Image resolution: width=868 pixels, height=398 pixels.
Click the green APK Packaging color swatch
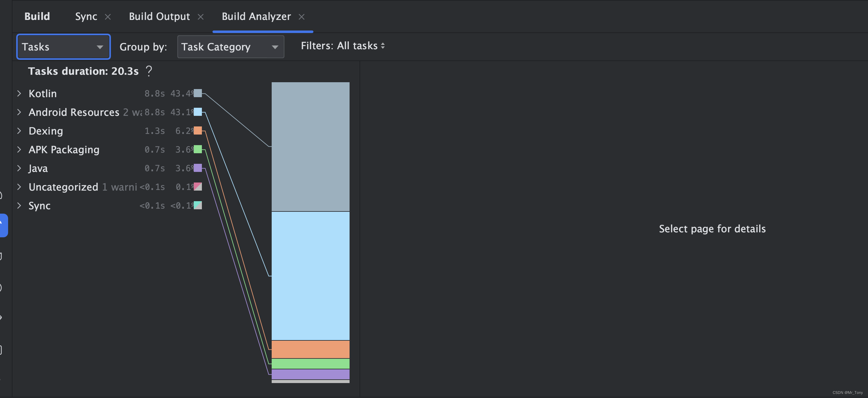198,149
